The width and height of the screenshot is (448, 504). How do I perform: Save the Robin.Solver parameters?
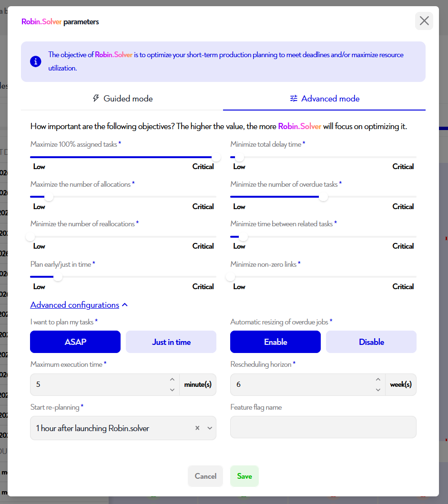click(x=244, y=476)
